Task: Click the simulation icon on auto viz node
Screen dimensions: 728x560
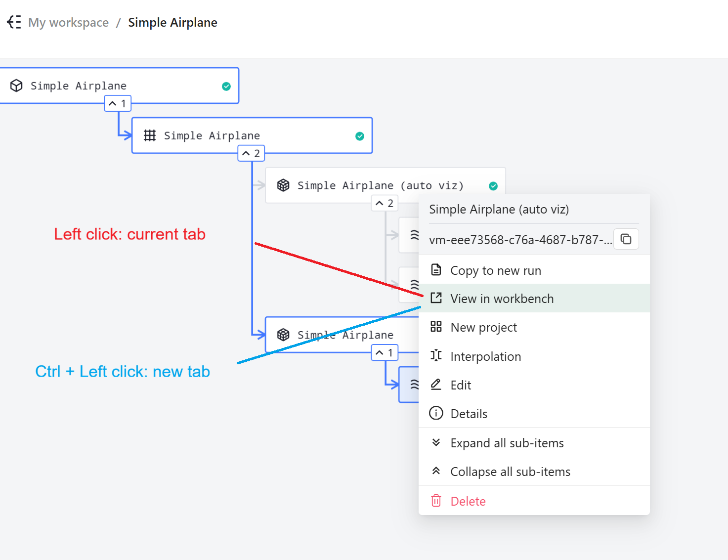Action: click(283, 185)
